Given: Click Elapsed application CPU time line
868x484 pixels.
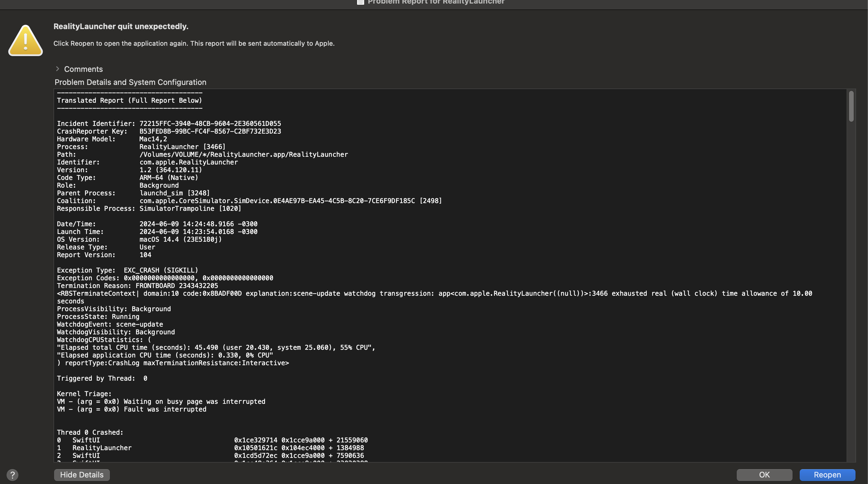Looking at the screenshot, I should pyautogui.click(x=165, y=356).
